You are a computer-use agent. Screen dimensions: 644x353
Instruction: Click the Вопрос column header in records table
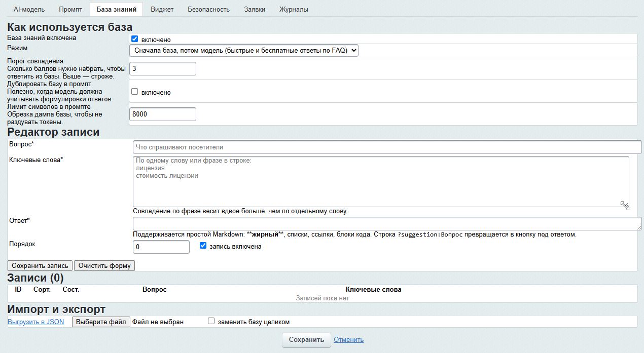click(155, 290)
